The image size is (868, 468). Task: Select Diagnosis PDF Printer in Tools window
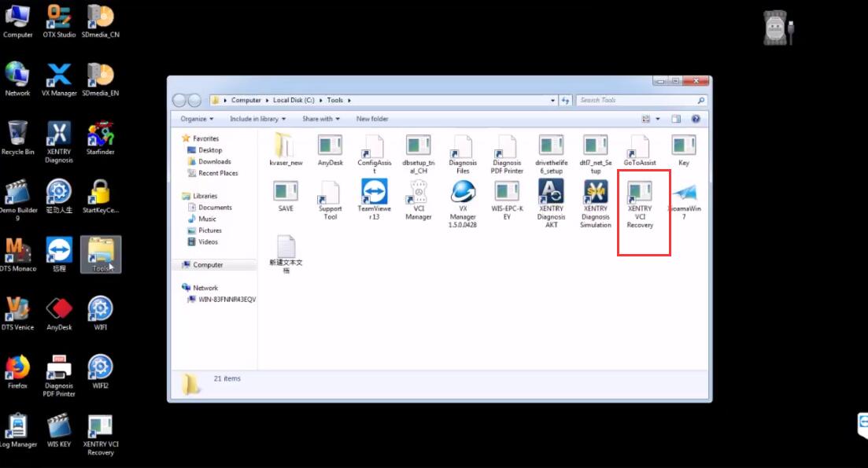507,154
